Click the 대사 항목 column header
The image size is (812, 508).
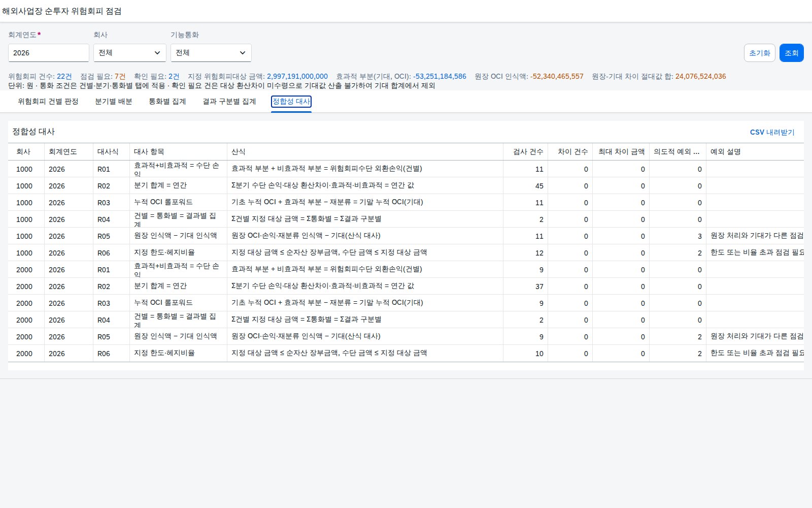179,152
